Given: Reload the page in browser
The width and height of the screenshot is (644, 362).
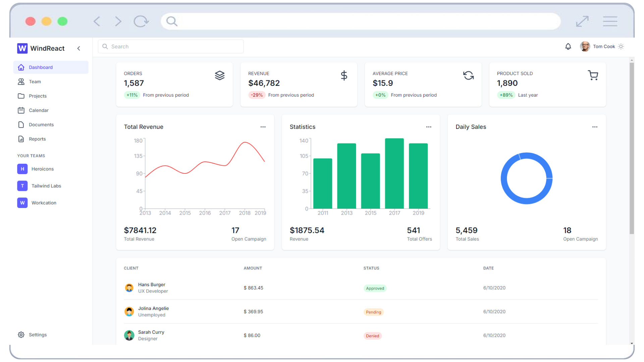Looking at the screenshot, I should pyautogui.click(x=141, y=21).
